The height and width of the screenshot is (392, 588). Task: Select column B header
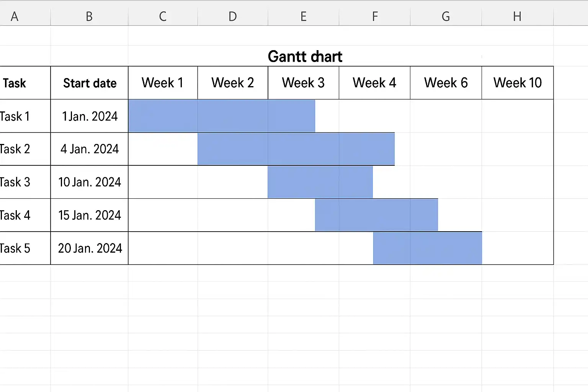pyautogui.click(x=89, y=16)
